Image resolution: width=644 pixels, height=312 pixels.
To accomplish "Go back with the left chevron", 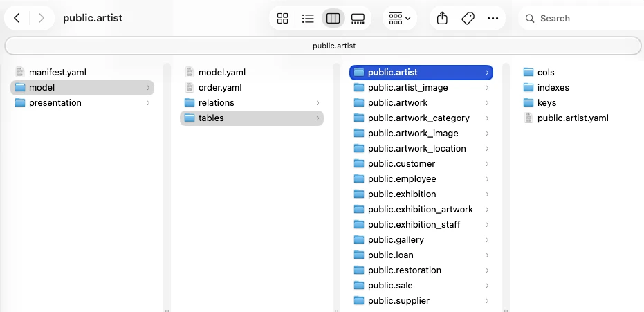I will click(17, 18).
